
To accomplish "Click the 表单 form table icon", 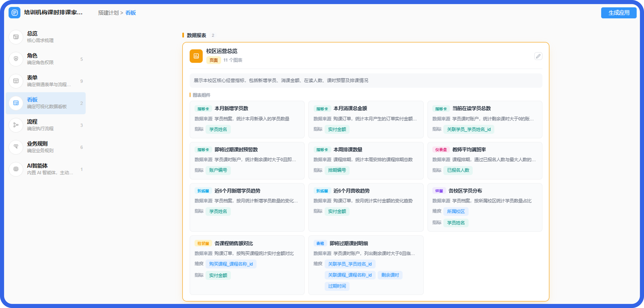I will pos(16,81).
